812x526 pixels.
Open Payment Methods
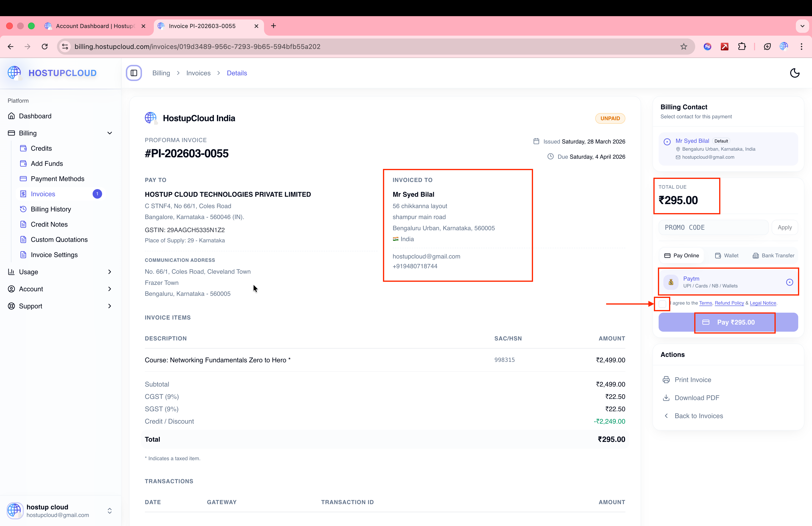[x=57, y=179]
